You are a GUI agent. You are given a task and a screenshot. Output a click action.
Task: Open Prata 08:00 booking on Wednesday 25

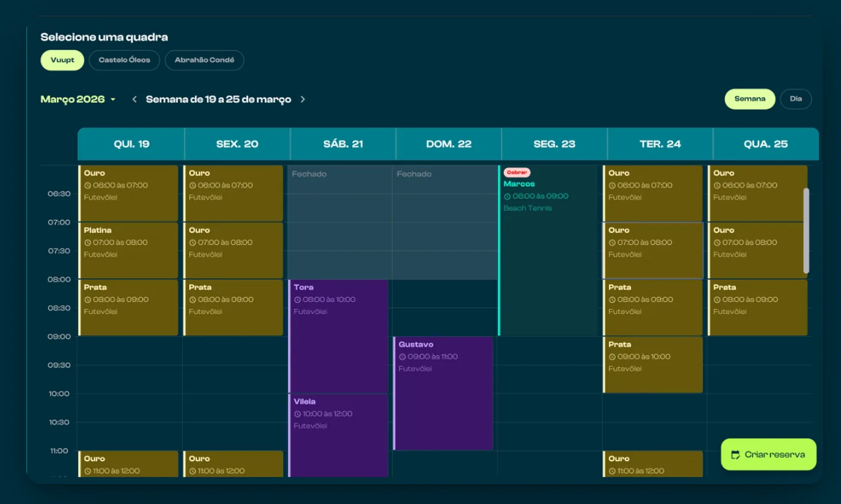click(758, 308)
